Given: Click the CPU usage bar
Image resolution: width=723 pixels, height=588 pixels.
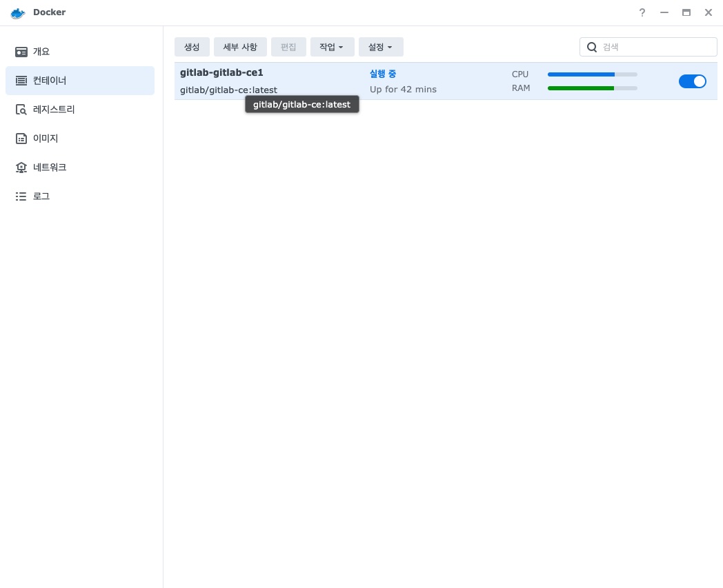Looking at the screenshot, I should click(593, 74).
